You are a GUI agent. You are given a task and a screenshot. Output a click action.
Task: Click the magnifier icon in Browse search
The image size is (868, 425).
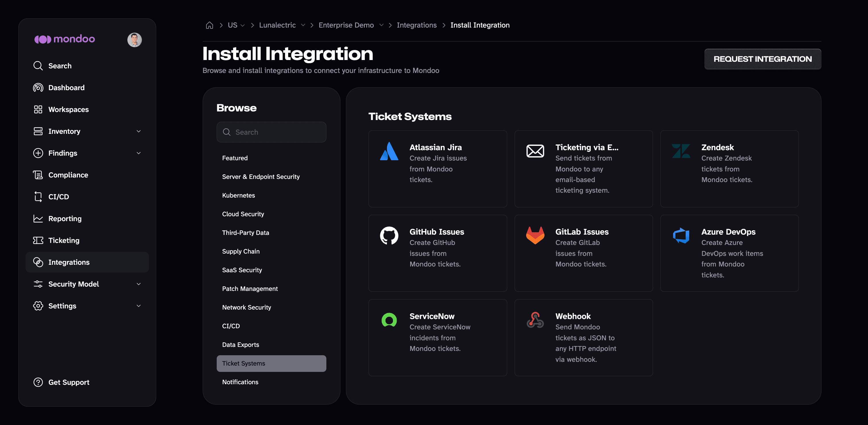227,132
